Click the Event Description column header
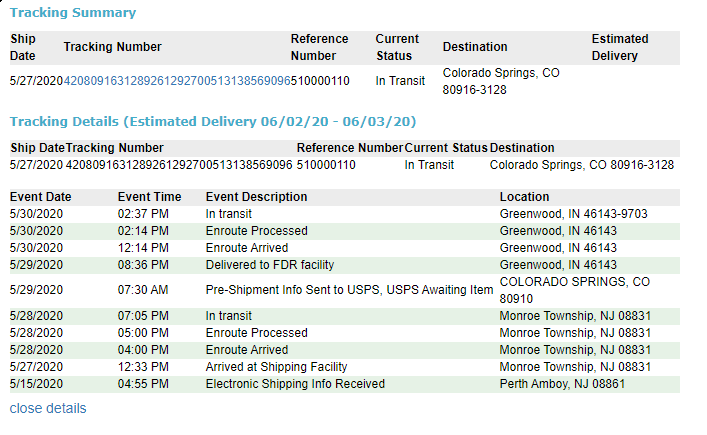The height and width of the screenshot is (435, 707). coord(257,197)
